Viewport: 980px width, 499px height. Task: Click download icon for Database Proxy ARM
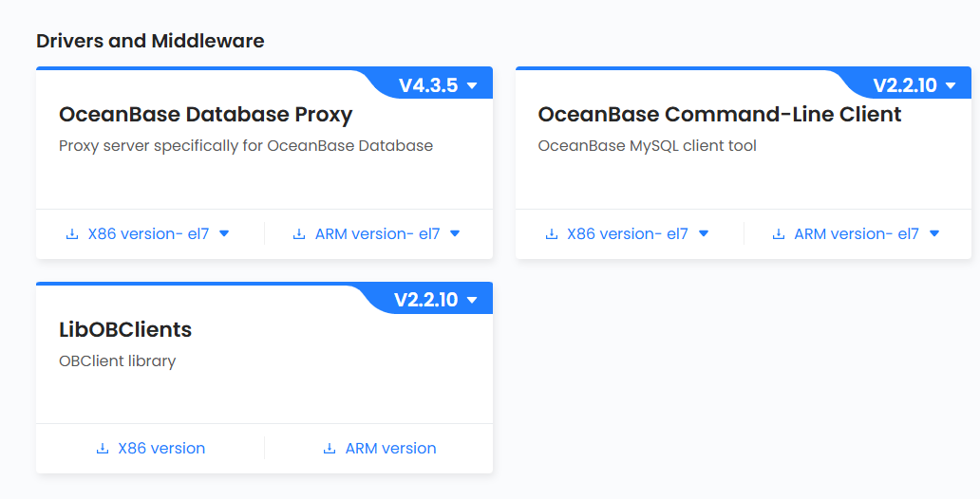299,234
